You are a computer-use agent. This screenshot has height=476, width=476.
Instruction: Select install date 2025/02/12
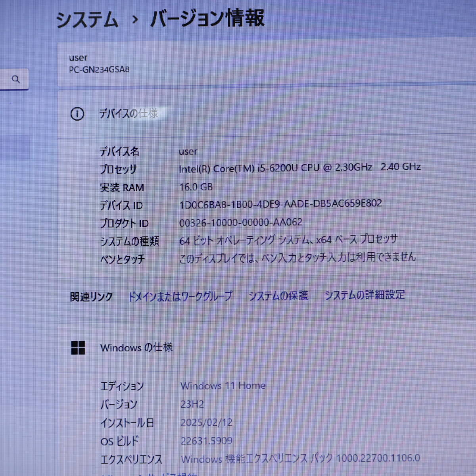coord(207,422)
